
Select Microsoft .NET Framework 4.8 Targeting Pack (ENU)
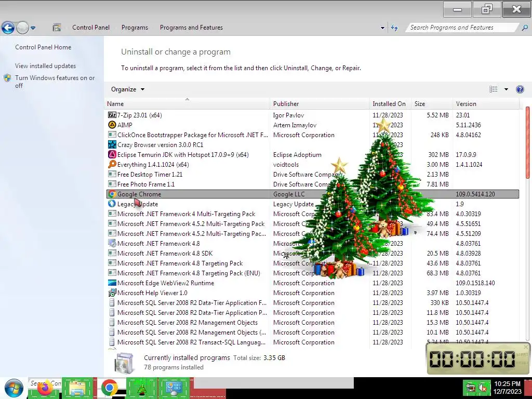pyautogui.click(x=312, y=273)
